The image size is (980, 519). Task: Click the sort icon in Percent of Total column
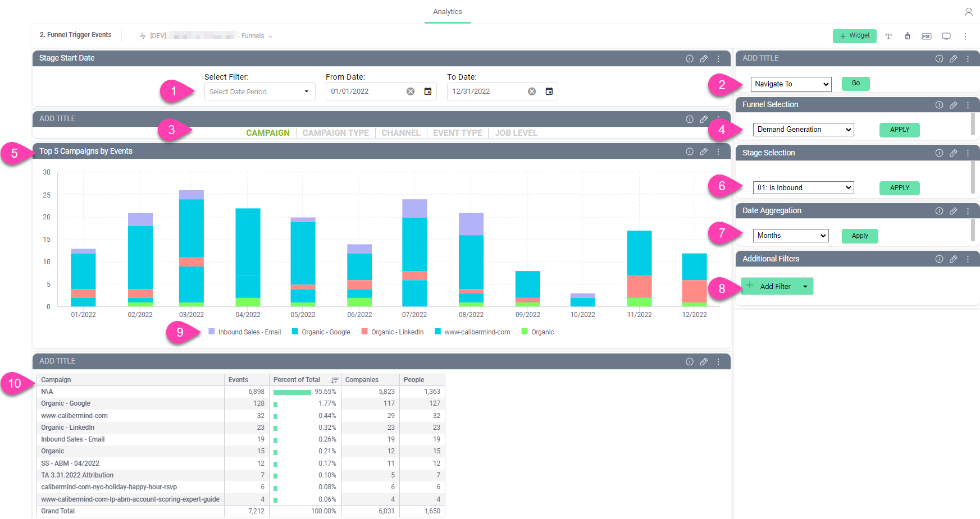tap(335, 380)
